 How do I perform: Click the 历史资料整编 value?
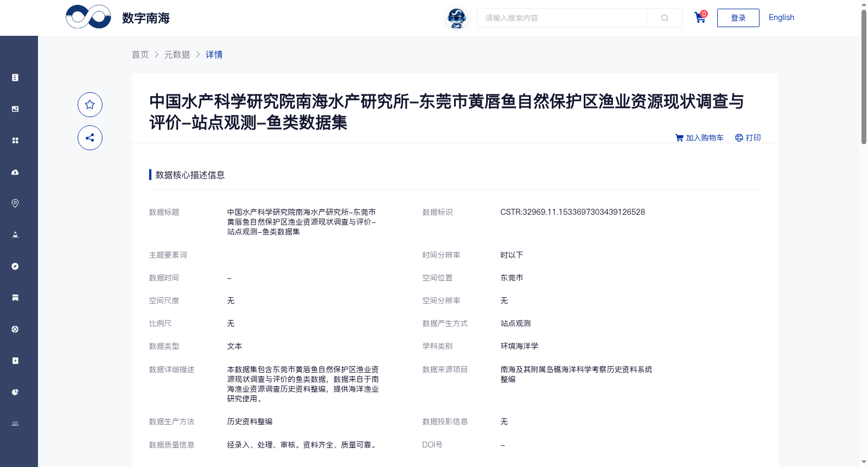250,421
